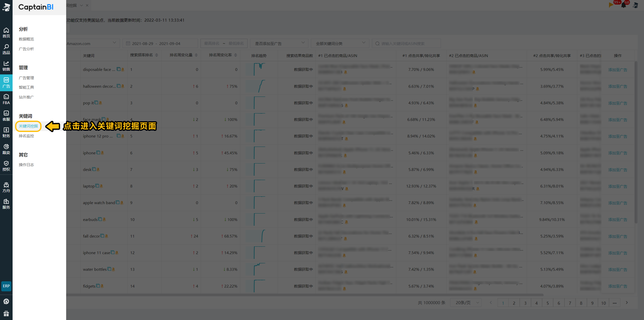The image size is (644, 320).
Task: Open the 授权 authorization sidebar icon
Action: [x=6, y=166]
